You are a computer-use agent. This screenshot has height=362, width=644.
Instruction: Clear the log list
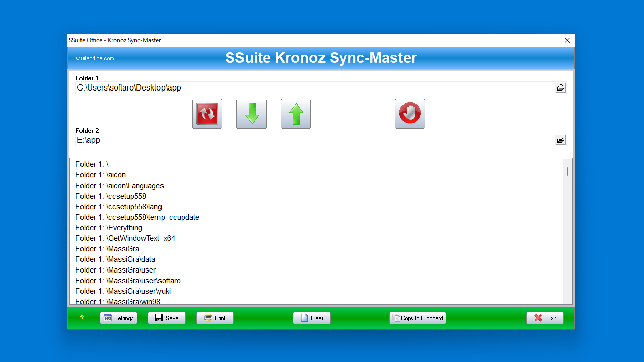coord(311,318)
